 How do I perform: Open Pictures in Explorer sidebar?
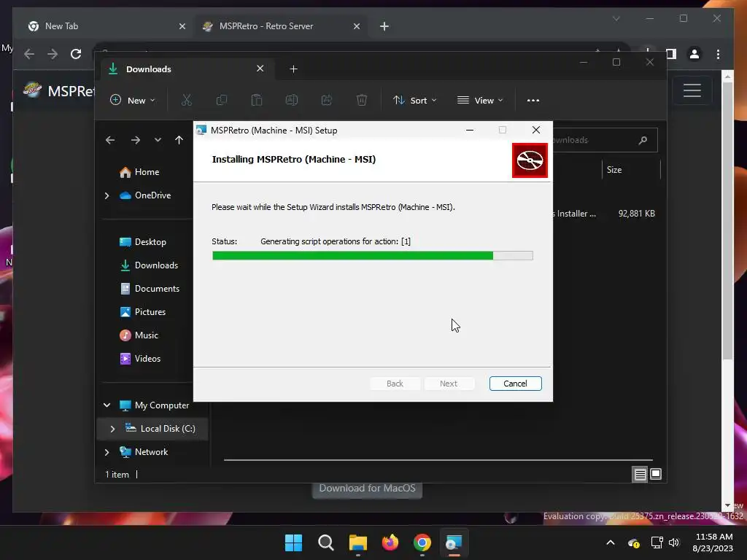[143, 312]
